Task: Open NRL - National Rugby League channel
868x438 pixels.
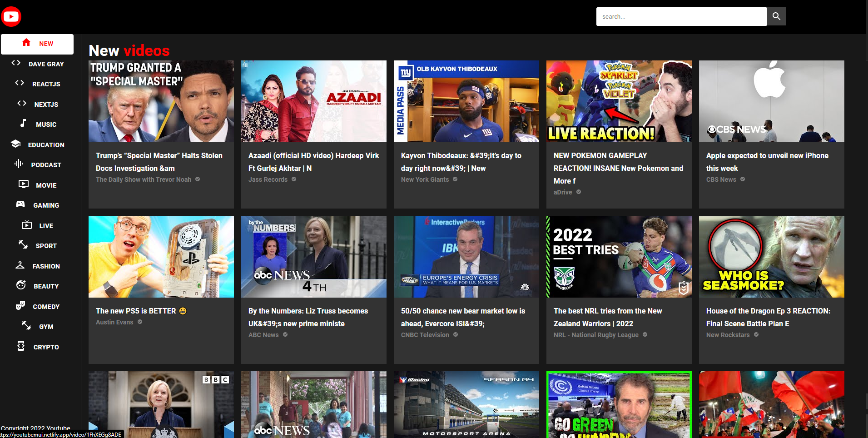Action: pyautogui.click(x=596, y=335)
